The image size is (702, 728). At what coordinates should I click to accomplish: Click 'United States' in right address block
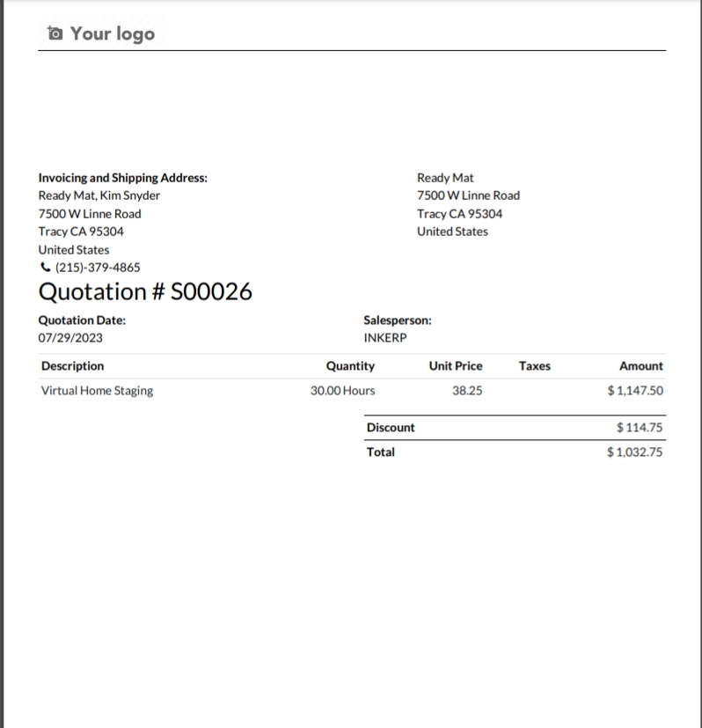pos(452,232)
